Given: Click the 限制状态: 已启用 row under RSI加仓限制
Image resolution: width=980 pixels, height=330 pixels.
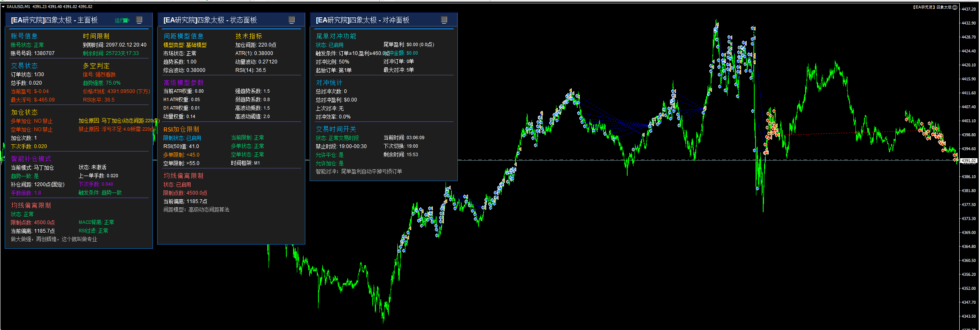Looking at the screenshot, I should point(182,138).
